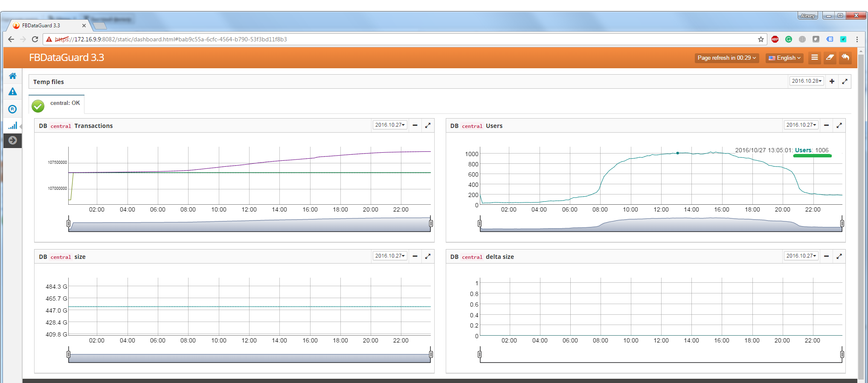Click the registration R icon in sidebar
The height and width of the screenshot is (383, 868).
(x=13, y=109)
